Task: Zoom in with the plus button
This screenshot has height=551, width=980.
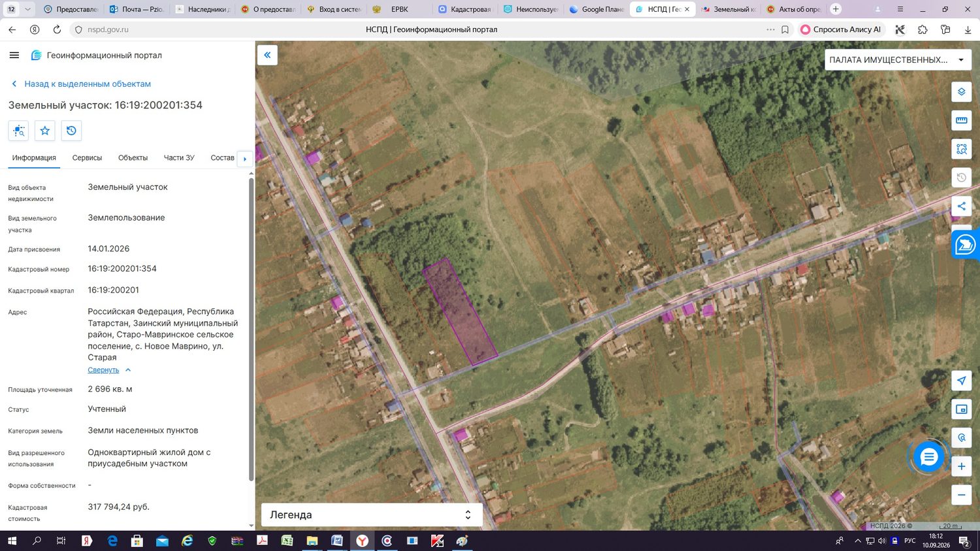Action: pos(962,466)
